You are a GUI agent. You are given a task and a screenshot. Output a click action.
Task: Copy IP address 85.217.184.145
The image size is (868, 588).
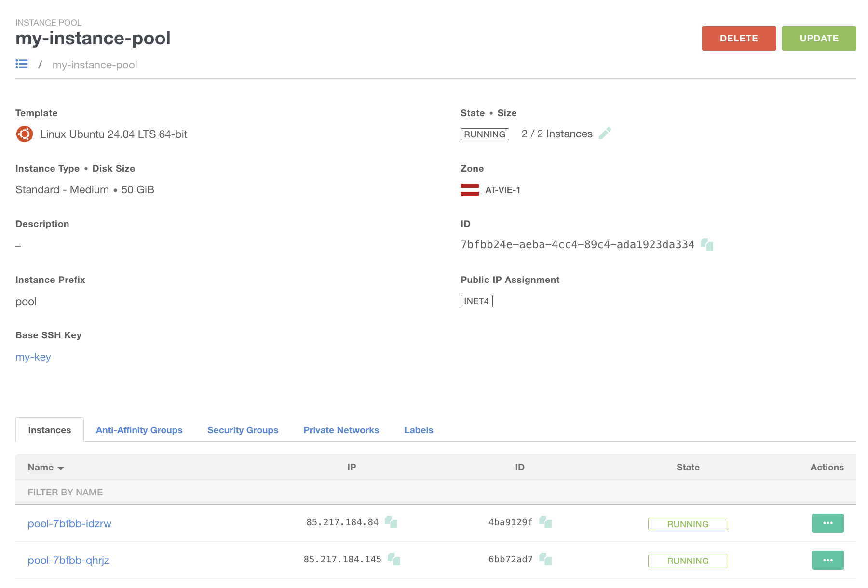[394, 559]
